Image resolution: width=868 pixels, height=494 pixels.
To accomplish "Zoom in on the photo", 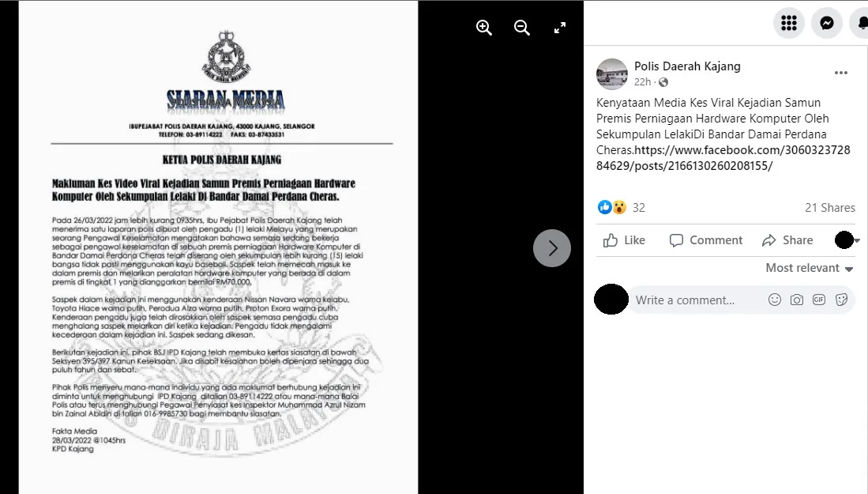I will [x=484, y=28].
